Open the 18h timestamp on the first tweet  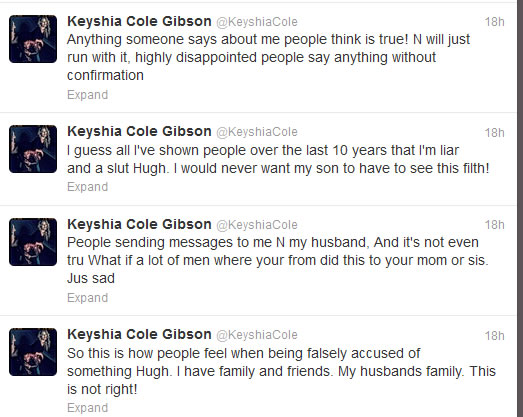tap(494, 22)
